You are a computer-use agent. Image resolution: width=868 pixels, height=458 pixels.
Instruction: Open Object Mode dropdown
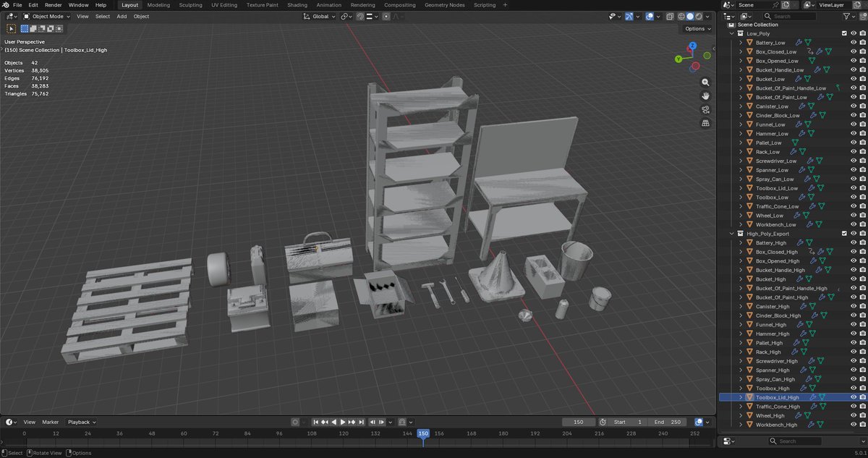pos(47,16)
